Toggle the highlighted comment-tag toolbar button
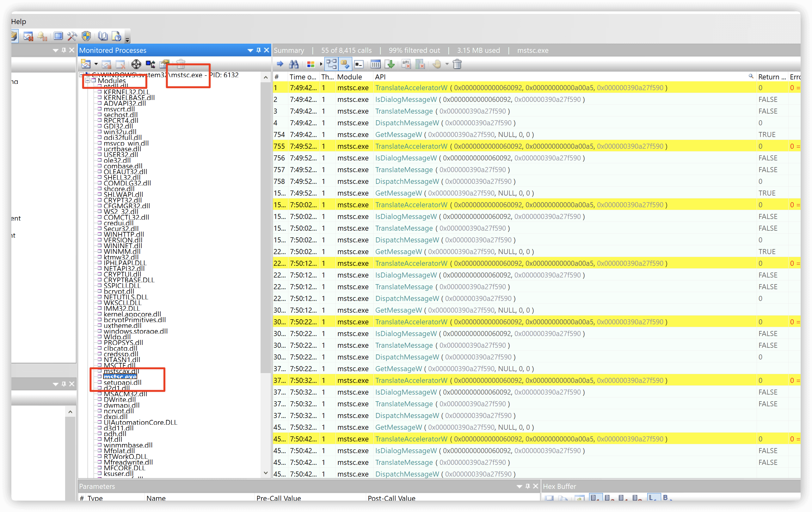The height and width of the screenshot is (512, 812). click(345, 64)
